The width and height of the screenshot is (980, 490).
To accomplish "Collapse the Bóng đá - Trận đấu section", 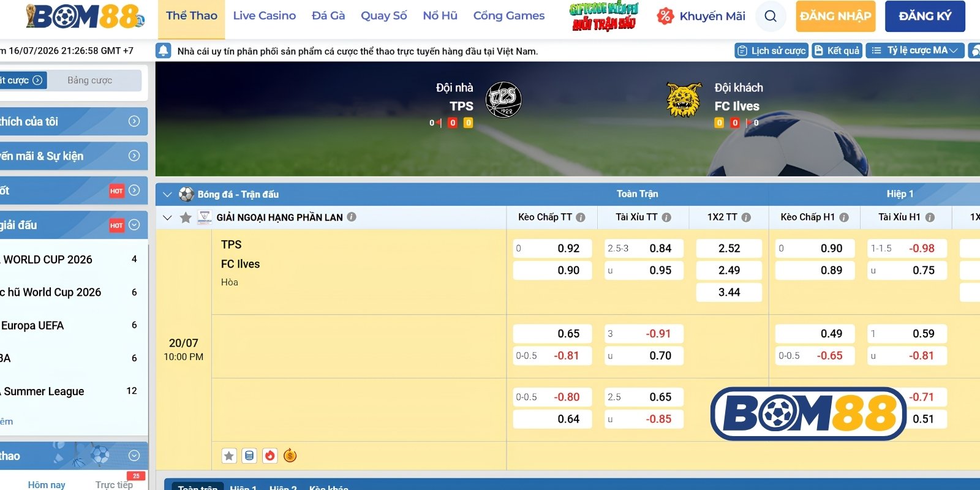I will pyautogui.click(x=167, y=195).
